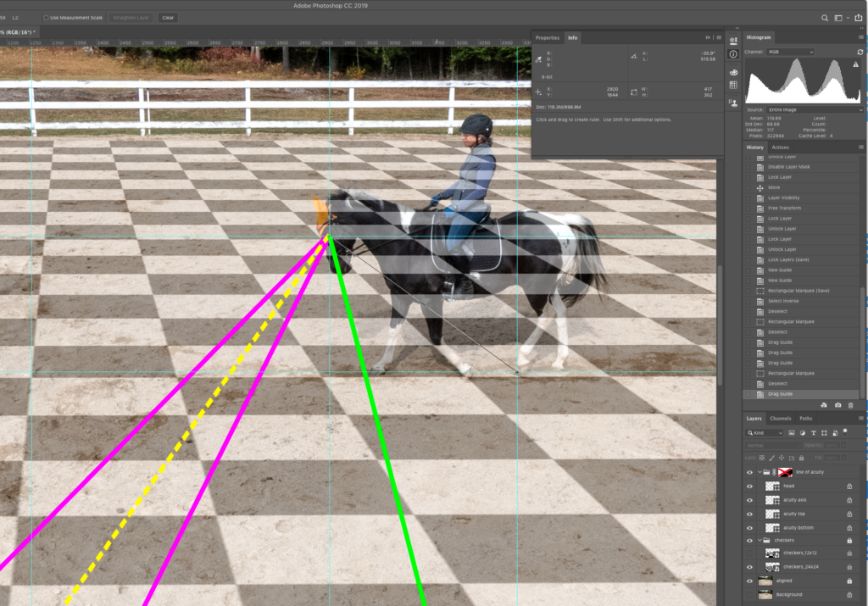Open the Swatches grid panel icon
This screenshot has height=606, width=868.
pos(733,85)
